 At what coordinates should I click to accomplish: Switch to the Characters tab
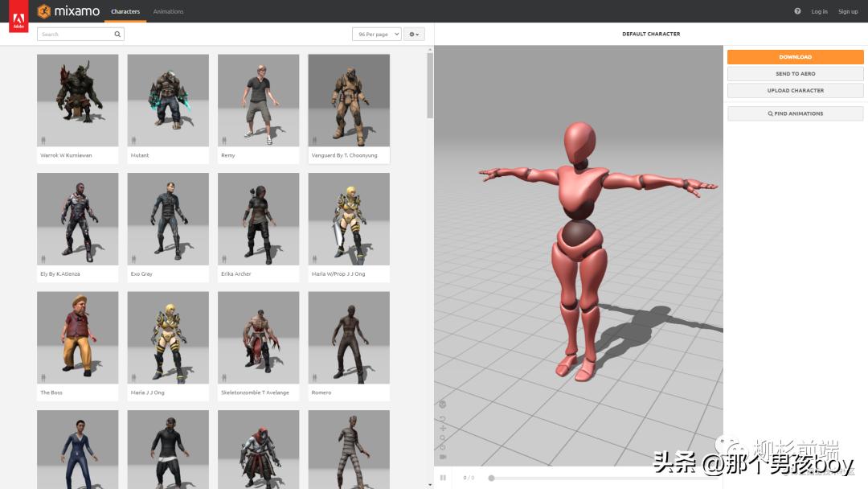pos(125,11)
